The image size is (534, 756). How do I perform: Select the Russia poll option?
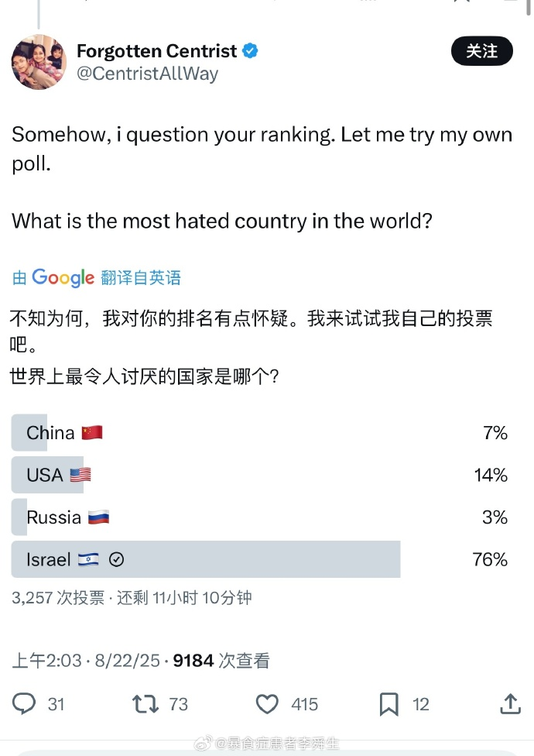coord(260,517)
